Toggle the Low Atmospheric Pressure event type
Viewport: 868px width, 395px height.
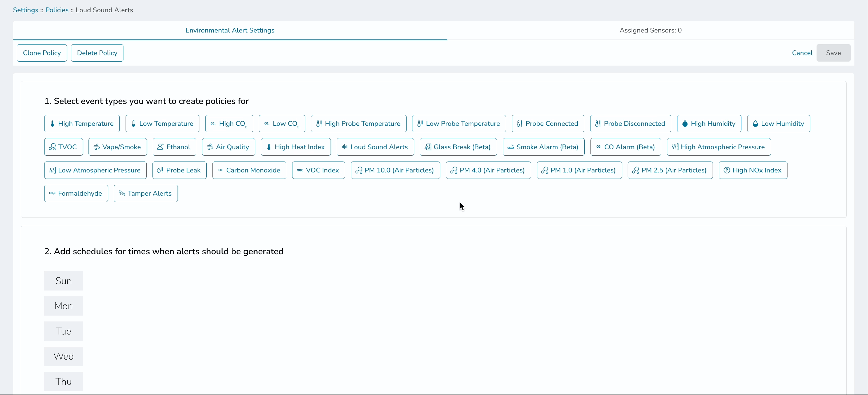pos(95,170)
